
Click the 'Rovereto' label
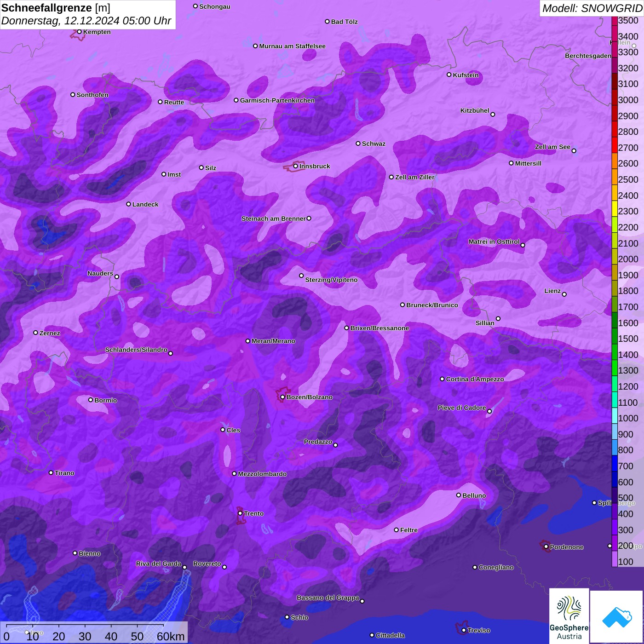pyautogui.click(x=207, y=563)
